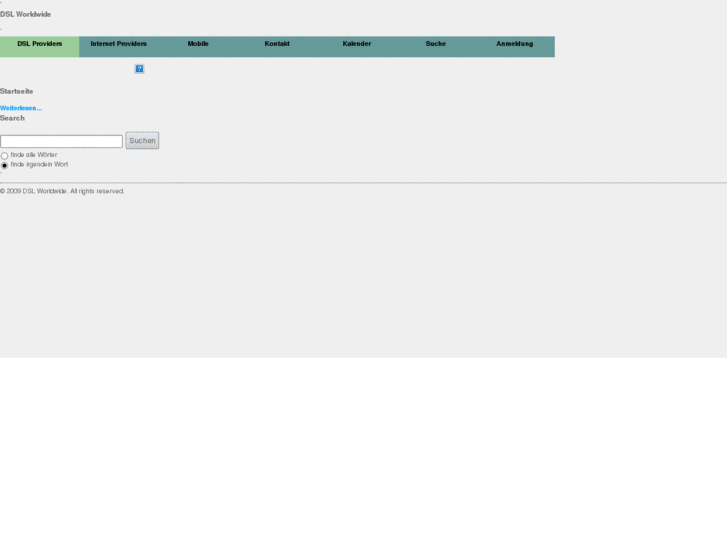Screen dimensions: 727x545
Task: Go to the Mobile menu item
Action: (x=198, y=46)
